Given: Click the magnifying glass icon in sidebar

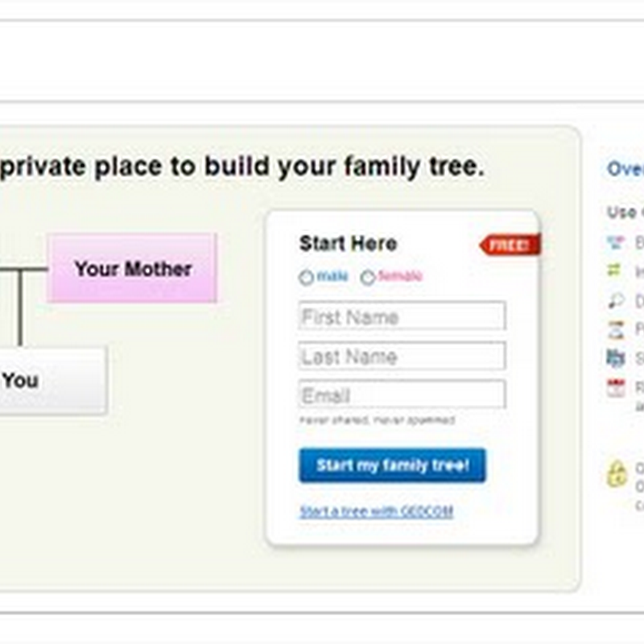Looking at the screenshot, I should 616,300.
